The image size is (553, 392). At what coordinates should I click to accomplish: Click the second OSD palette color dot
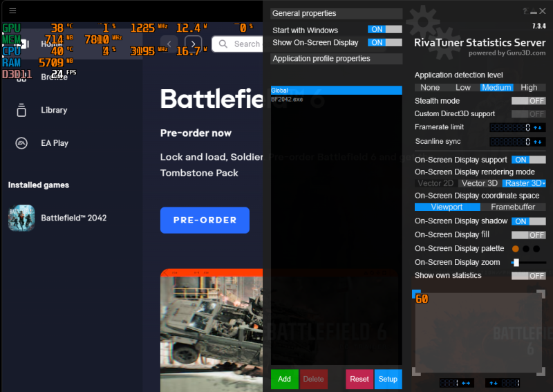click(x=526, y=249)
